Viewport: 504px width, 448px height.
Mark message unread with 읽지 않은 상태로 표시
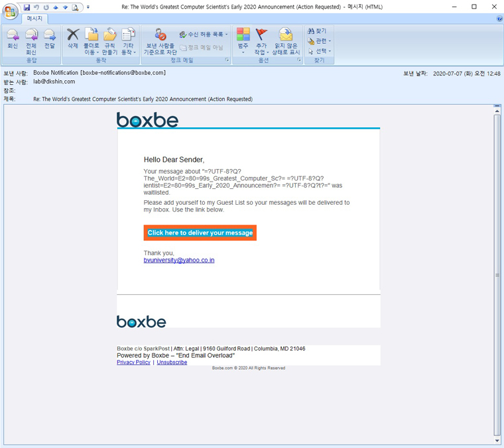point(286,41)
